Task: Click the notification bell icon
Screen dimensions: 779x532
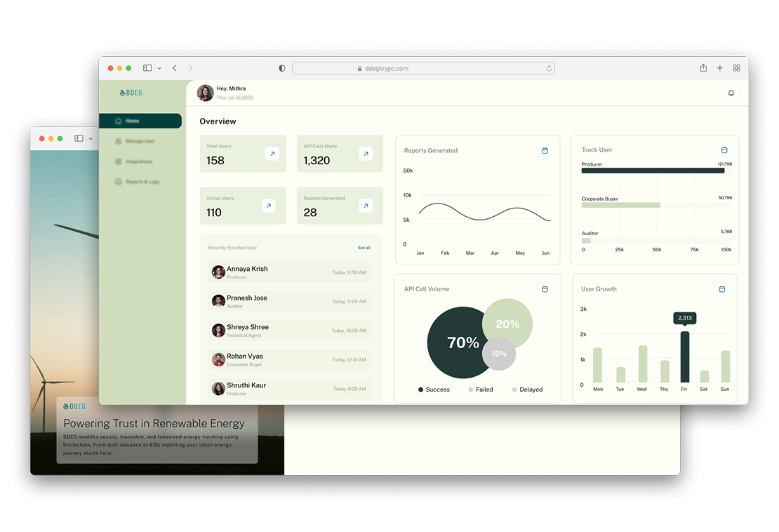Action: [x=731, y=93]
